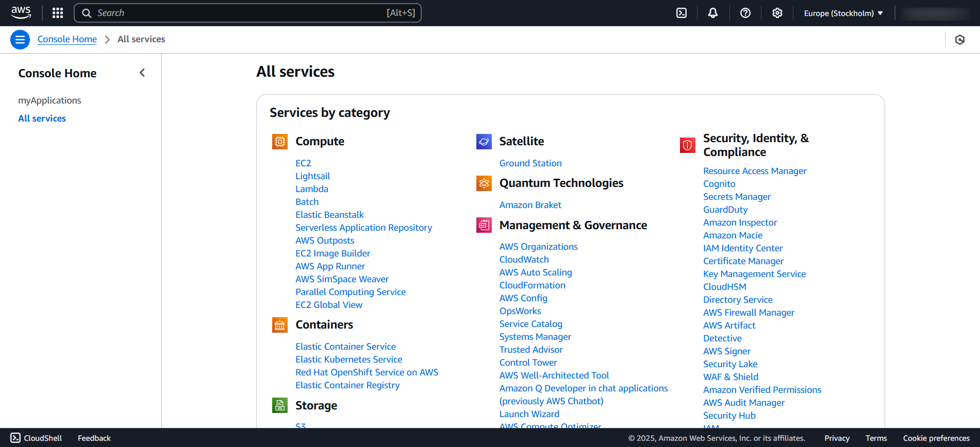This screenshot has width=980, height=447.
Task: Open WAF & Shield
Action: 730,377
